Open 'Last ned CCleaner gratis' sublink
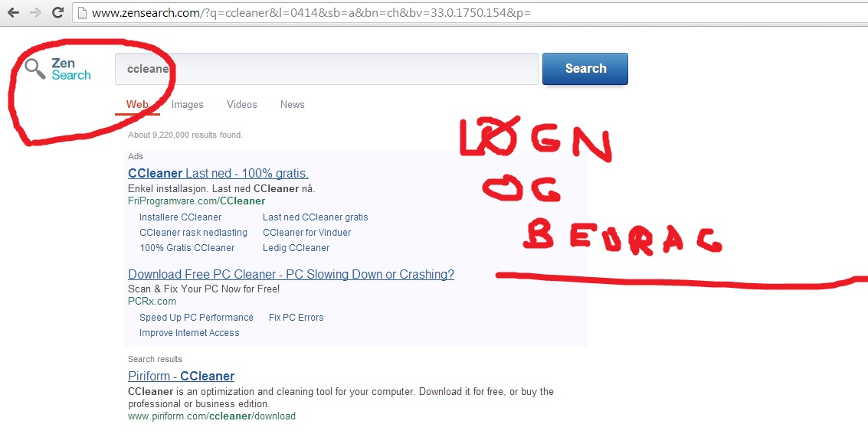Viewport: 868px width, 434px height. pyautogui.click(x=316, y=217)
